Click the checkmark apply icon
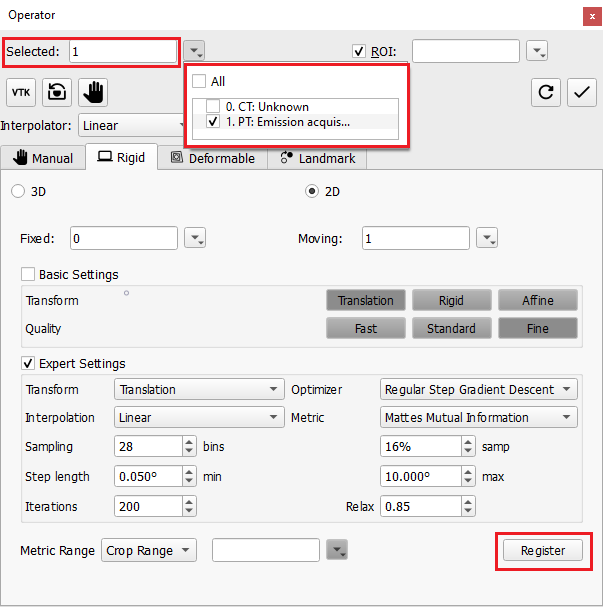Screen dimensions: 603x607 point(581,93)
